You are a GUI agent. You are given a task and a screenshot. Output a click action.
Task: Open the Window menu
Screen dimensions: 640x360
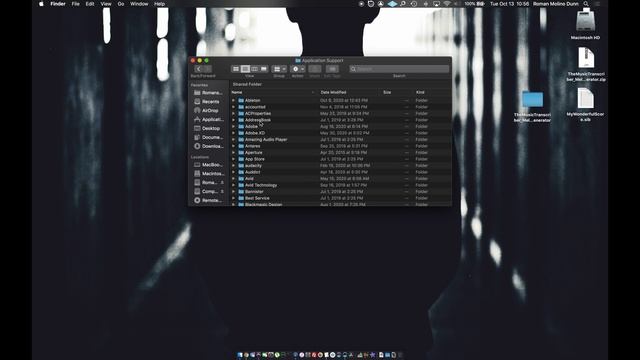pyautogui.click(x=139, y=4)
